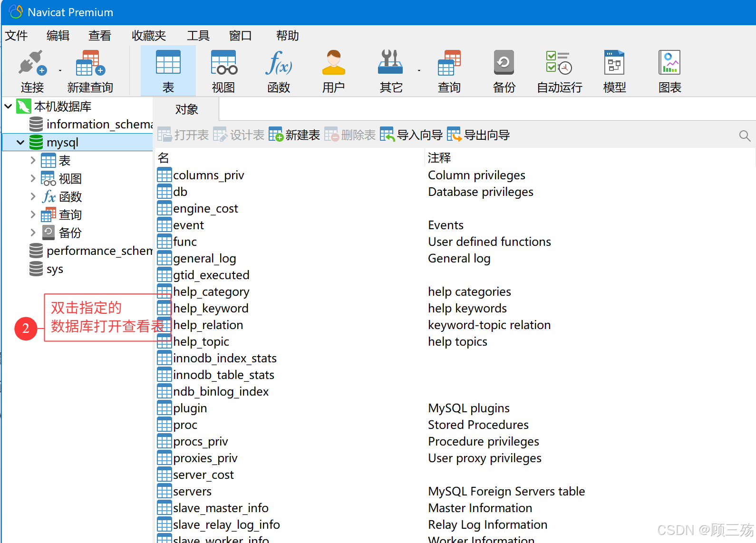Open 自动运行 (Automation) toolbar icon
The width and height of the screenshot is (756, 543).
click(559, 63)
